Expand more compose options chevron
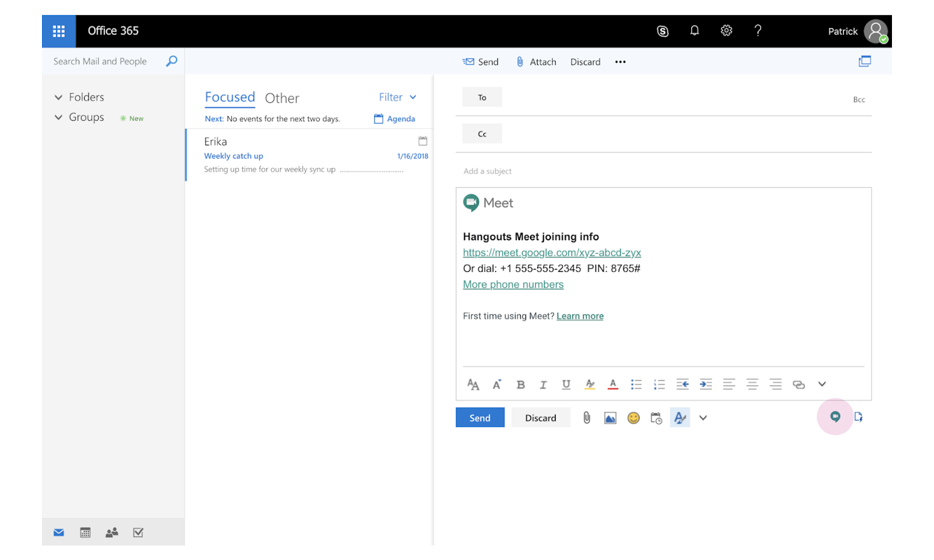The height and width of the screenshot is (560, 934). pyautogui.click(x=703, y=418)
